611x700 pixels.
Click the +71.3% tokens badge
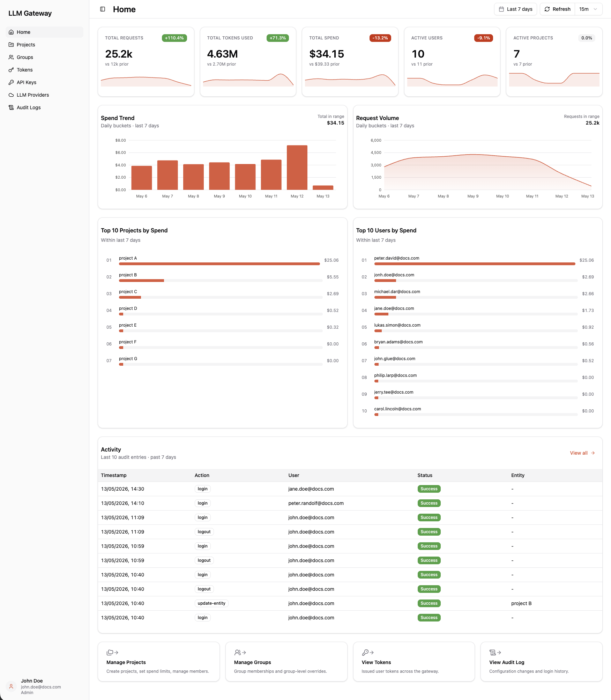[x=277, y=38]
